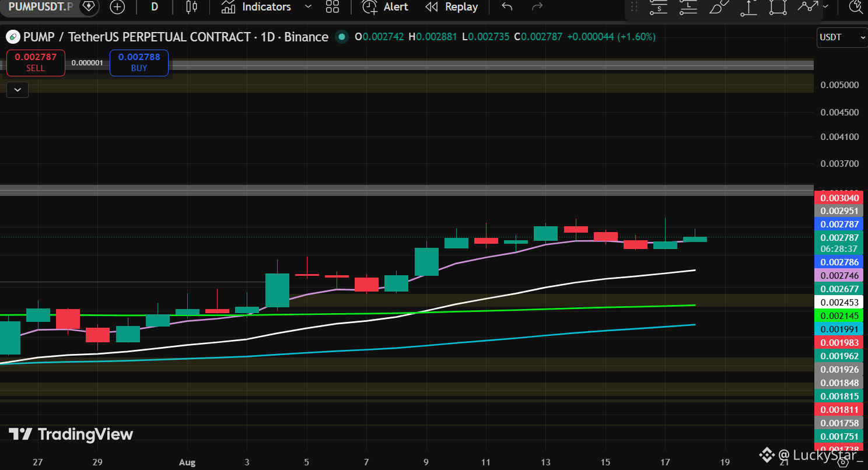
Task: Open the USDT currency dropdown
Action: (842, 37)
